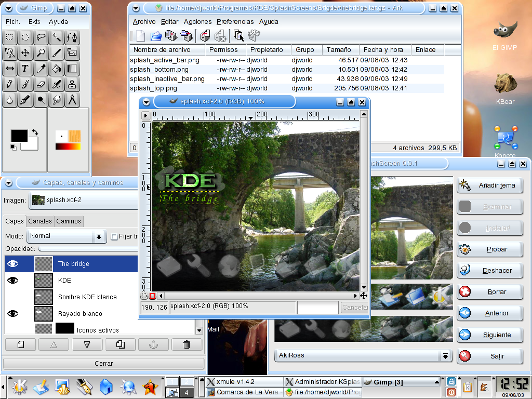The image size is (532, 399).
Task: Pick the Transform tool
Action: [x=72, y=52]
